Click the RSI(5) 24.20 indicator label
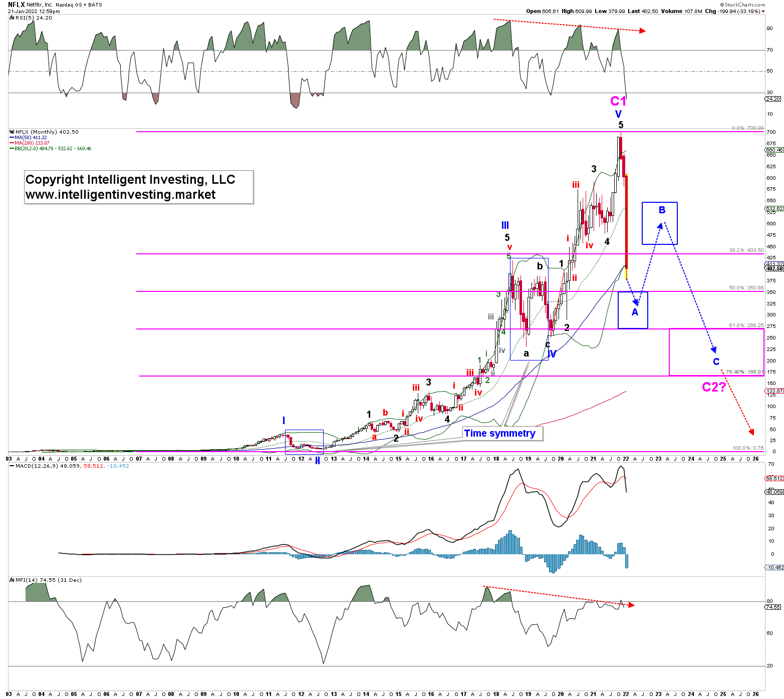The image size is (784, 699). 31,18
